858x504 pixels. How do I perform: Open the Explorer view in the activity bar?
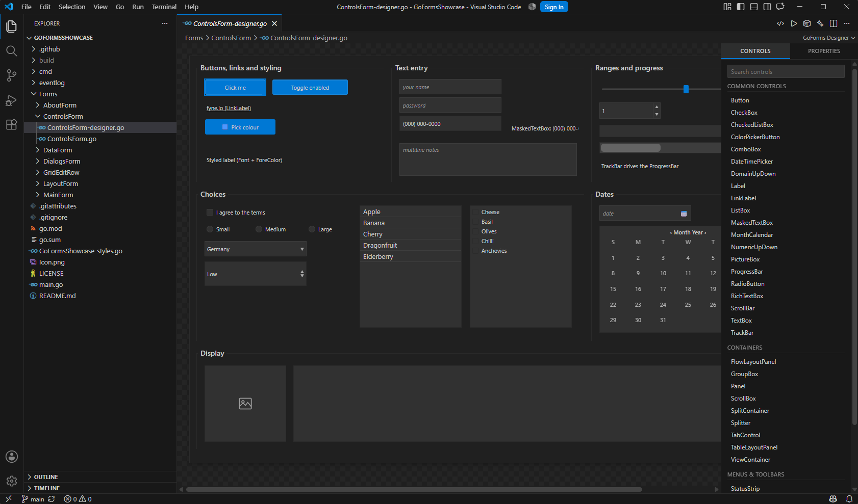(11, 26)
